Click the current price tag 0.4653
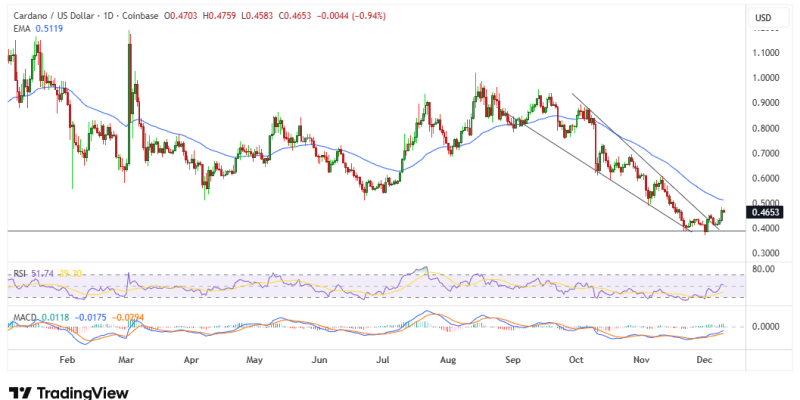800x400 pixels. click(x=767, y=212)
